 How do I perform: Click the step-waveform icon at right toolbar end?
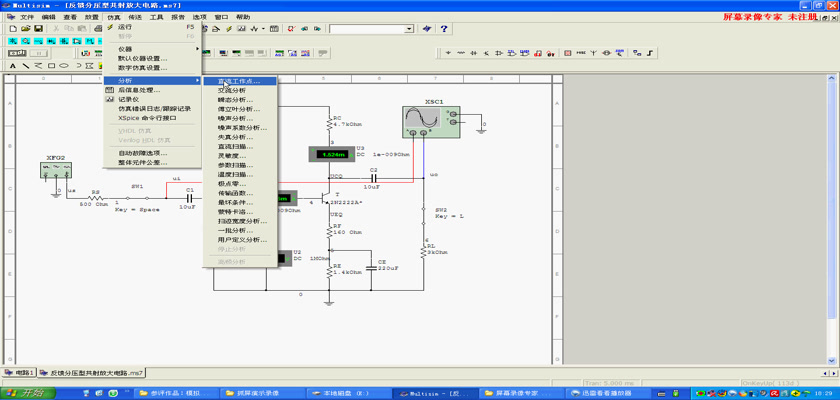pyautogui.click(x=650, y=53)
